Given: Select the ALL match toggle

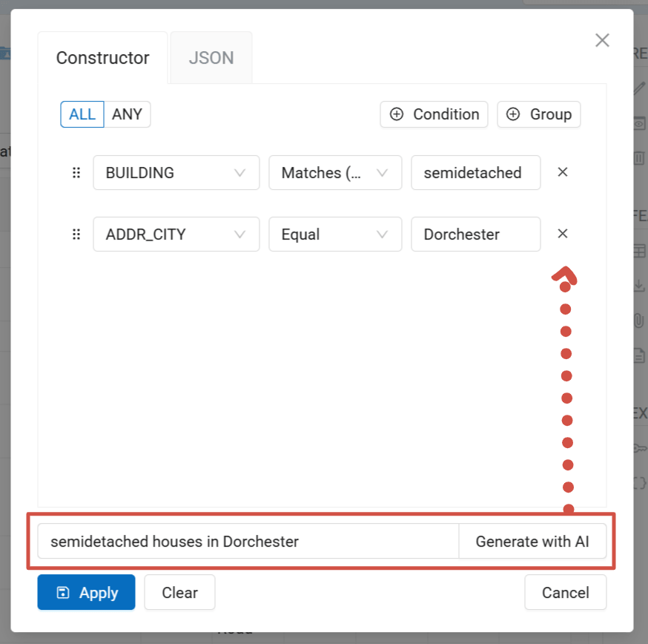Looking at the screenshot, I should (82, 114).
